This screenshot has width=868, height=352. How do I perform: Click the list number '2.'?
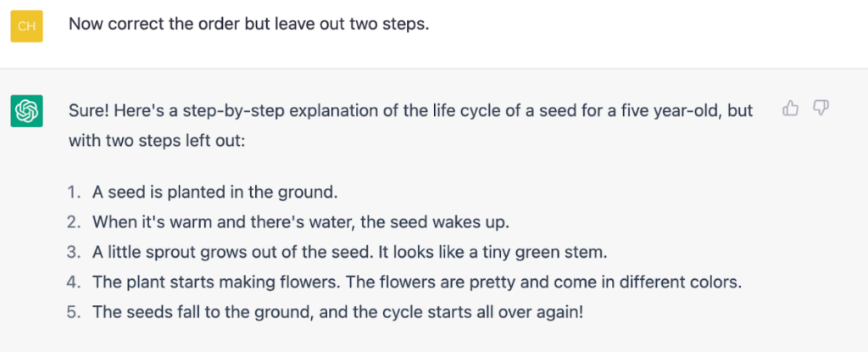pyautogui.click(x=75, y=222)
